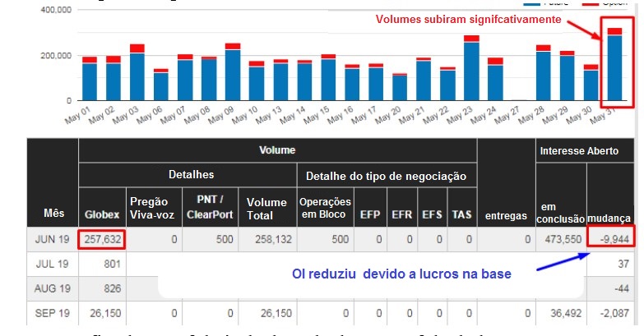The image size is (644, 336).
Task: Click the Volume Total column header
Action: [266, 208]
